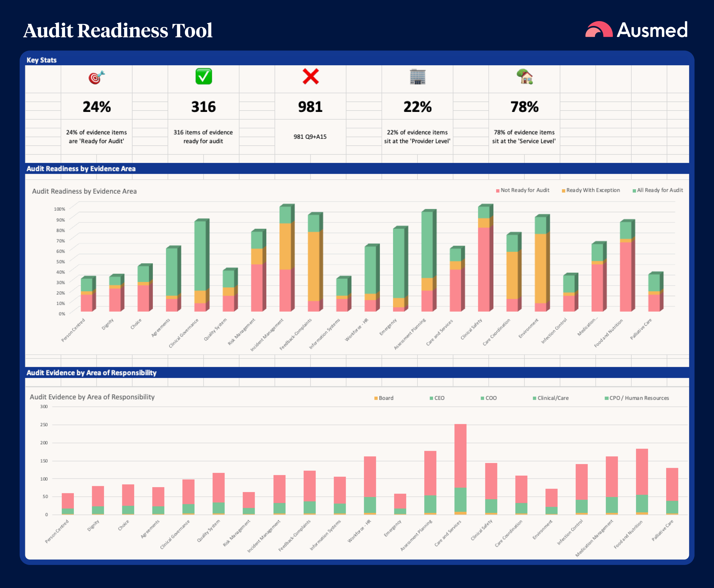
Task: Click the office building icon above 22%
Action: tap(417, 77)
